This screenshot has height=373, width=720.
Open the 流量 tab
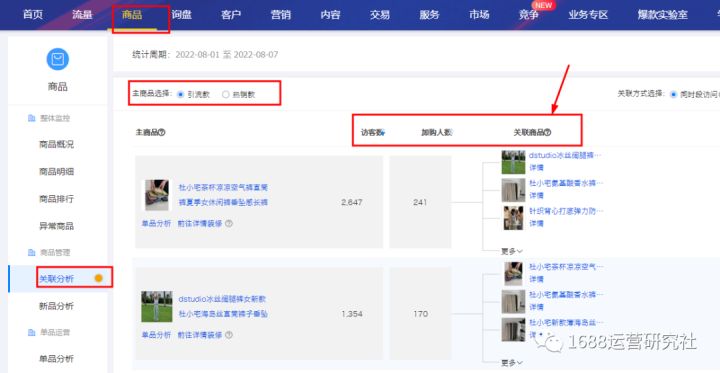tap(82, 15)
